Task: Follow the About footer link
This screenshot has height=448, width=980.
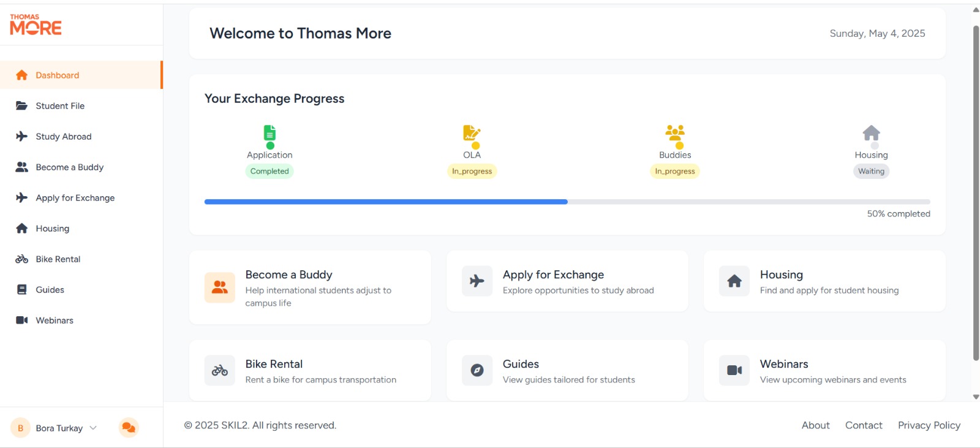Action: [815, 425]
